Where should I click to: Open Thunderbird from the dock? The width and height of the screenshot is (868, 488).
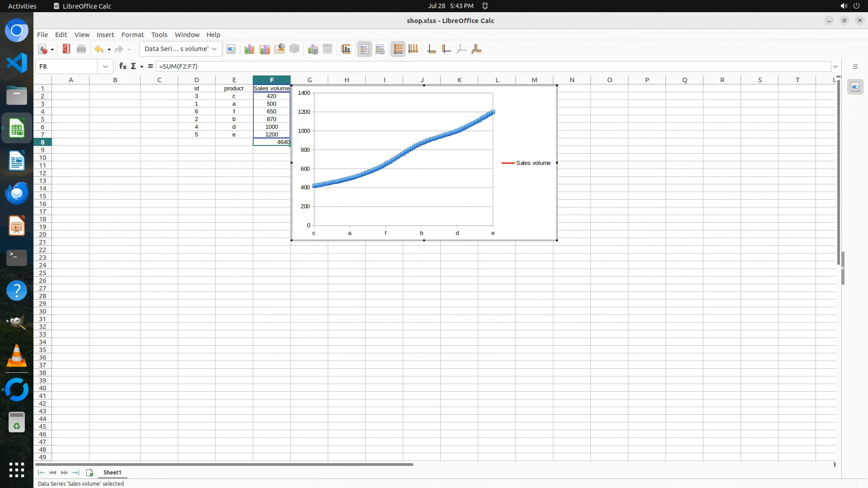[17, 193]
